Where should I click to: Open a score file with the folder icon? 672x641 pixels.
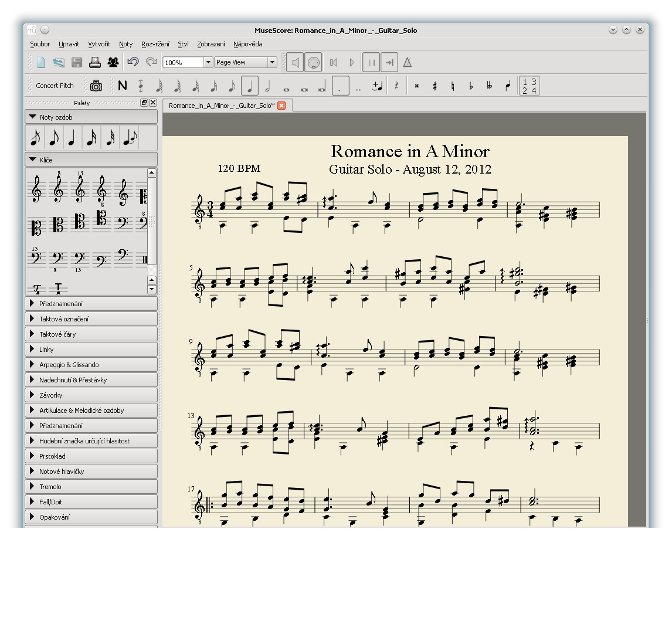point(59,63)
